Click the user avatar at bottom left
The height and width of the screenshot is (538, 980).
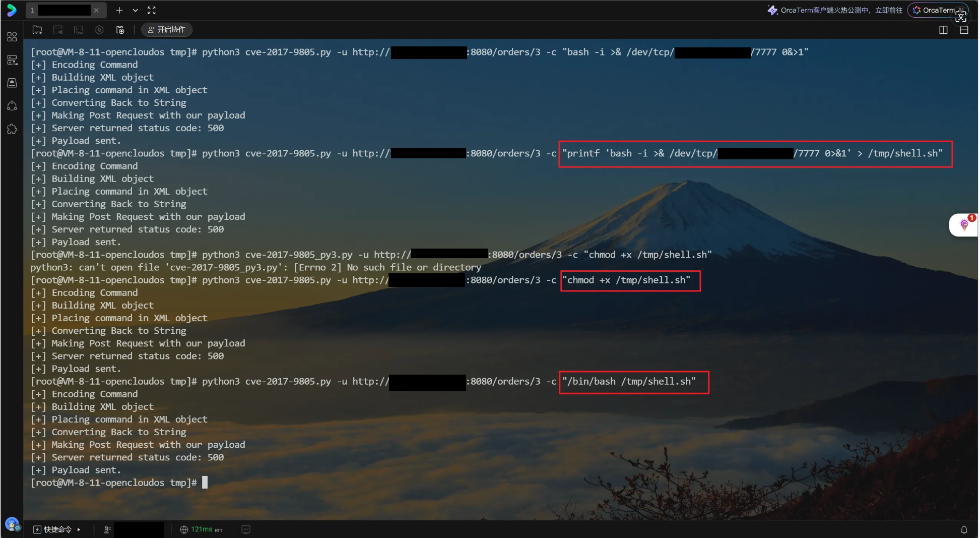pos(12,524)
